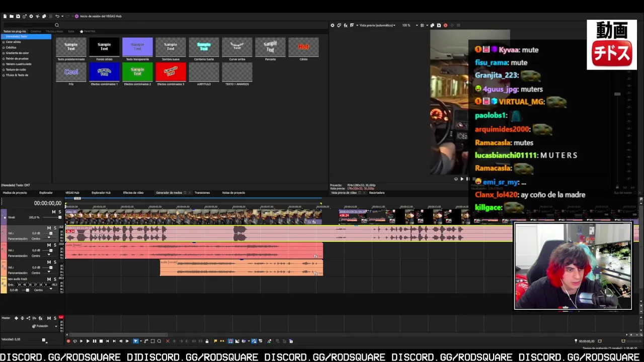This screenshot has width=644, height=362.
Task: Click the red Delete X icon
Action: pyautogui.click(x=168, y=341)
